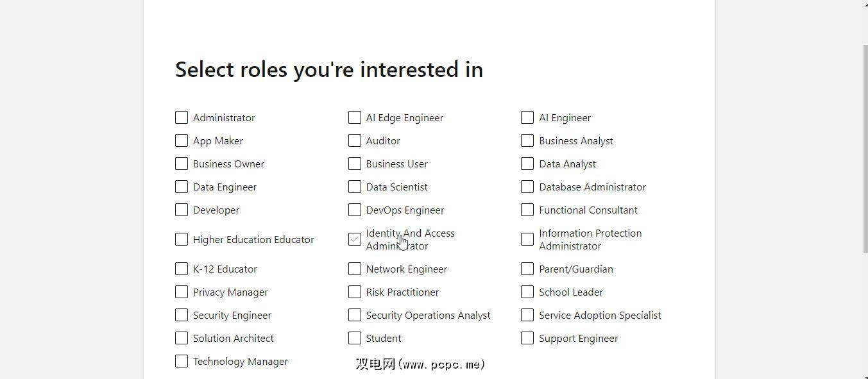Select Business Analyst checkbox
The image size is (868, 379).
click(x=527, y=140)
